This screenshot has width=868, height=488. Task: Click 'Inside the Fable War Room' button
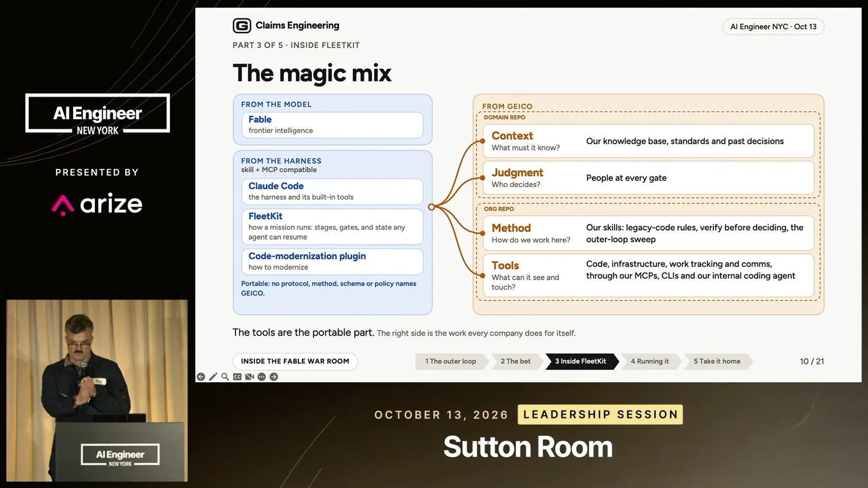295,362
